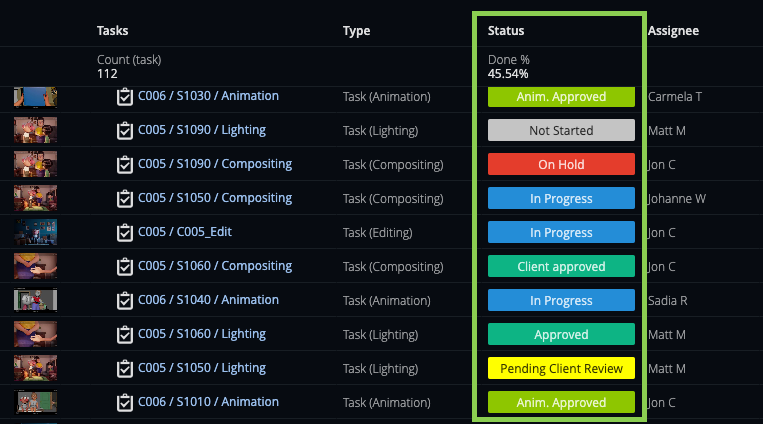Screen dimensions: 763x424
Task: Click the task icon beside C005 / S1060 / Lighting
Action: tap(125, 334)
